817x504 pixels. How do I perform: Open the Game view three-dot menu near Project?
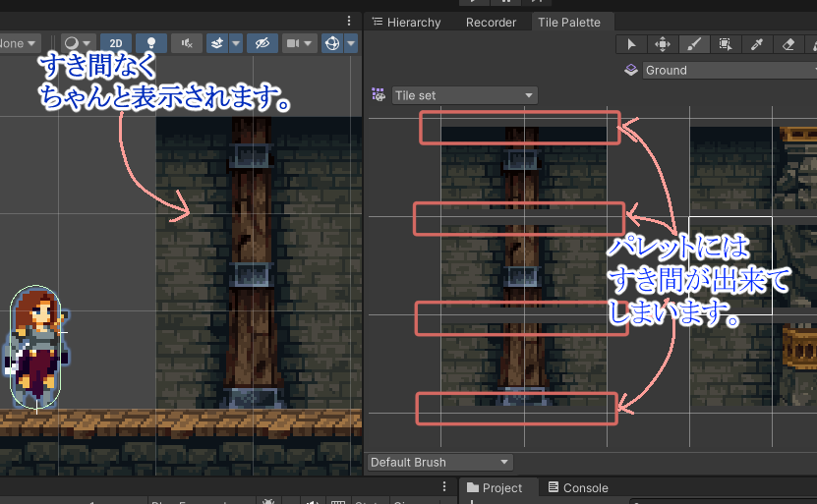tap(444, 486)
